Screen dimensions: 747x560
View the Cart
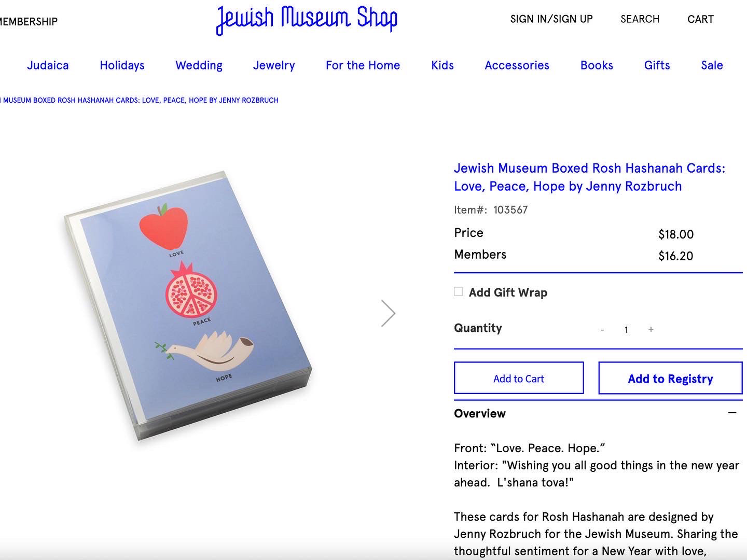click(700, 19)
